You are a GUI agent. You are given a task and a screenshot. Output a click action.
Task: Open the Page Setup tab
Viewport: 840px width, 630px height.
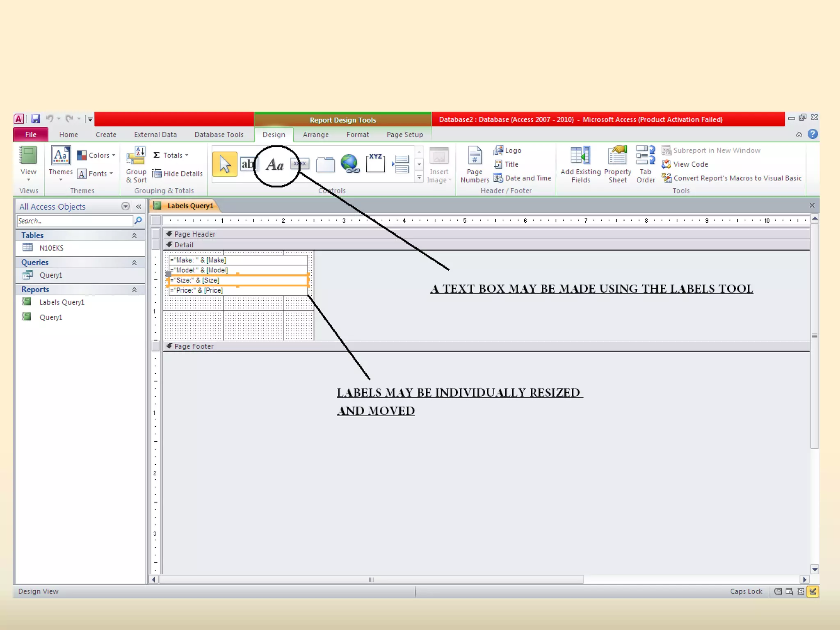pyautogui.click(x=404, y=135)
